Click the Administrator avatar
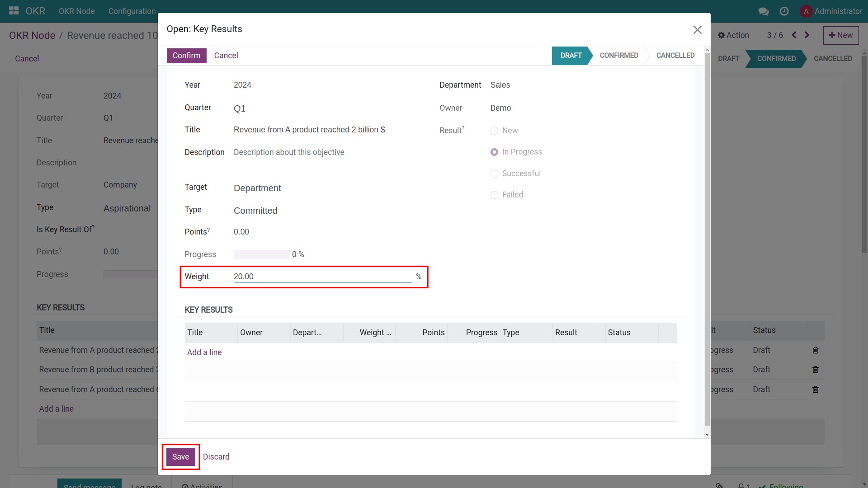The width and height of the screenshot is (868, 488). click(807, 11)
